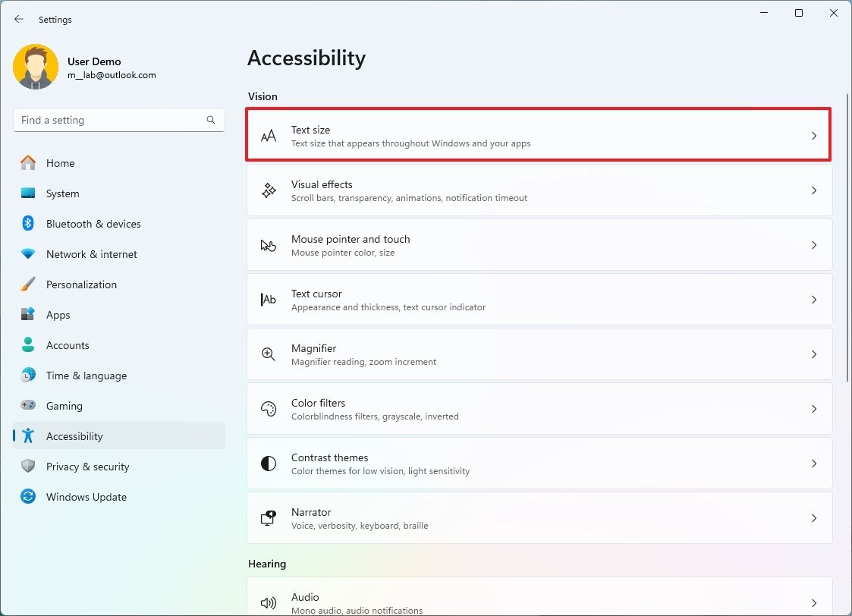Viewport: 852px width, 616px height.
Task: Click the Narrator screen reader icon
Action: [x=269, y=518]
